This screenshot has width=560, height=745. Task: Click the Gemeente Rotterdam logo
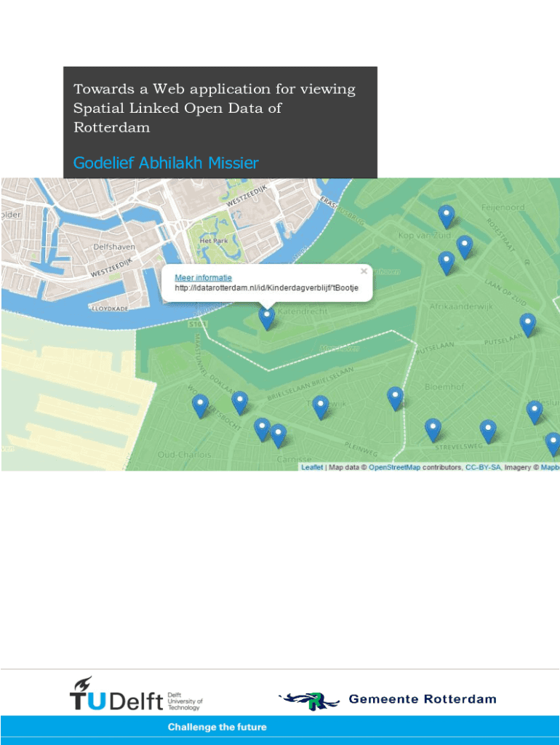388,700
